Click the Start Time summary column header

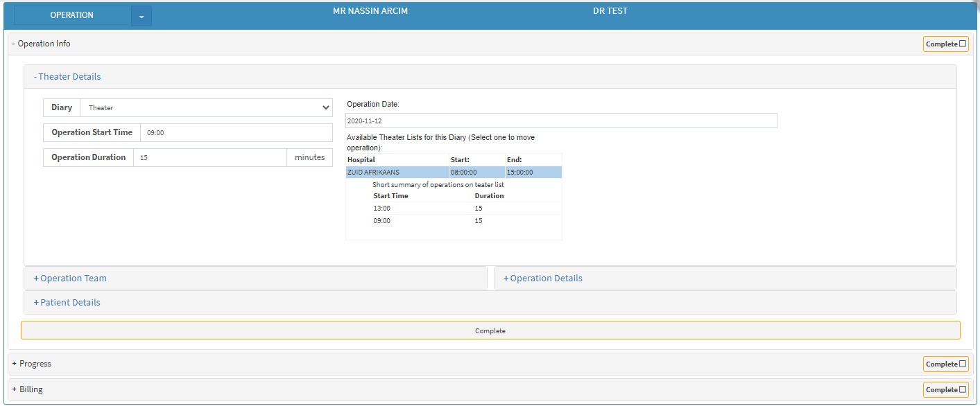click(391, 196)
